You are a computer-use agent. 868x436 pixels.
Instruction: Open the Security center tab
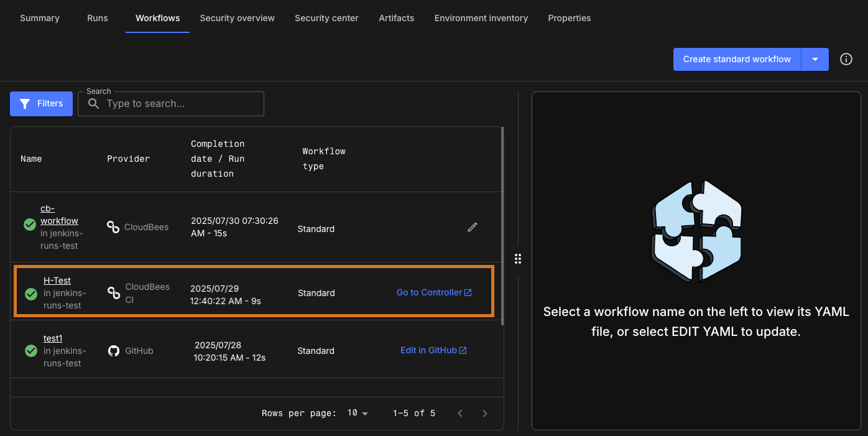pos(326,18)
